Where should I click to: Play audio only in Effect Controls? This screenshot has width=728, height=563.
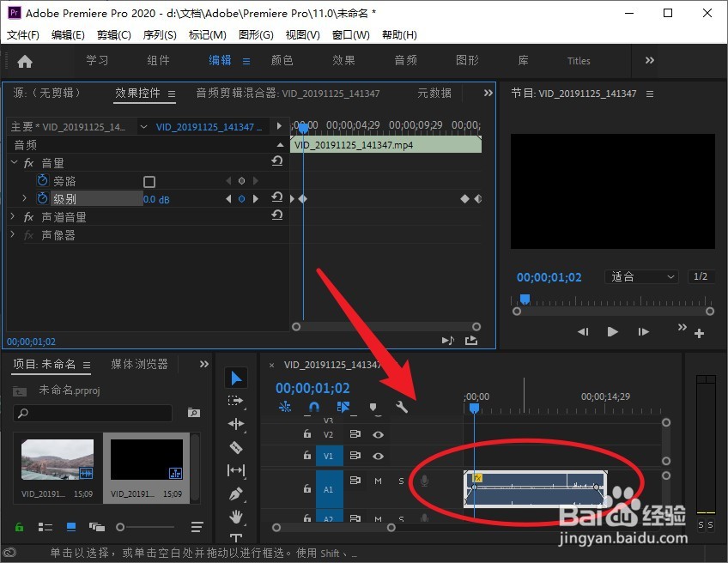click(447, 341)
